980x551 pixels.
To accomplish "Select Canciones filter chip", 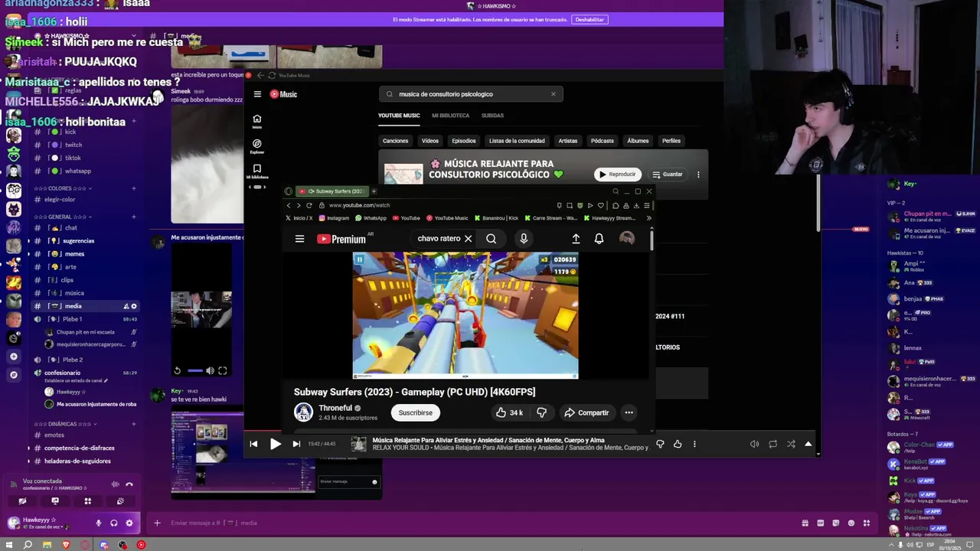I will tap(396, 141).
